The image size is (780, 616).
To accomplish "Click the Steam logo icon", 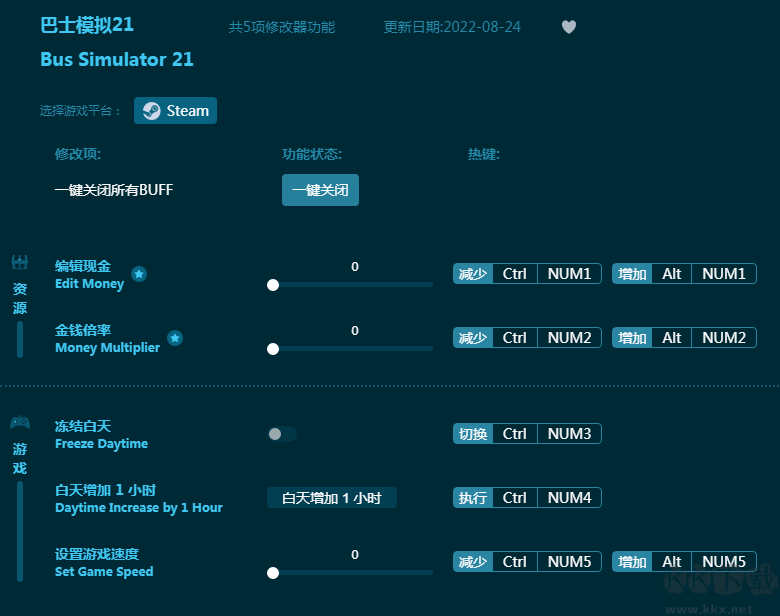I will coord(152,110).
